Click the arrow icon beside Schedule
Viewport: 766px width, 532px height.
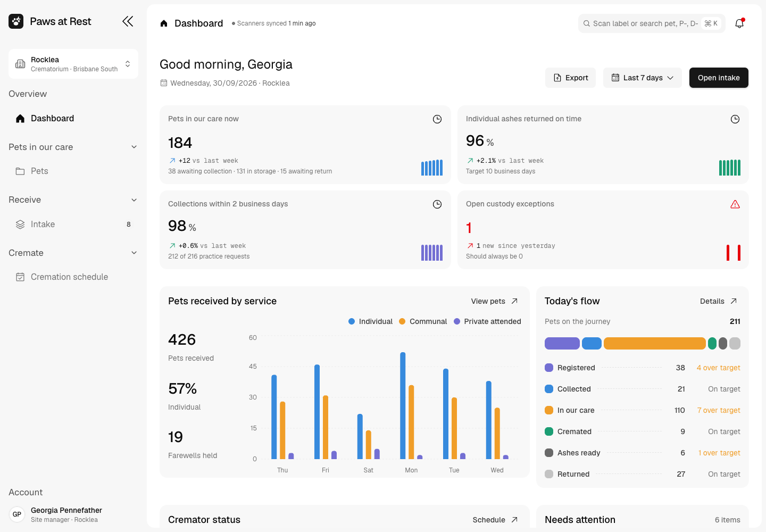[x=514, y=520]
